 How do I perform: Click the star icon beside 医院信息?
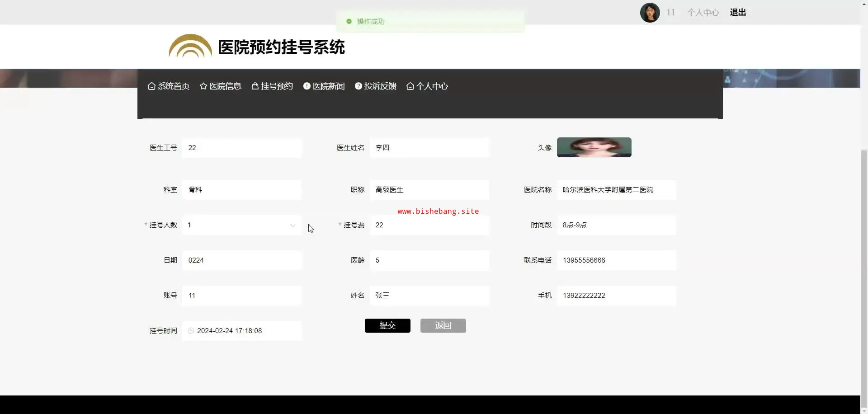coord(203,86)
